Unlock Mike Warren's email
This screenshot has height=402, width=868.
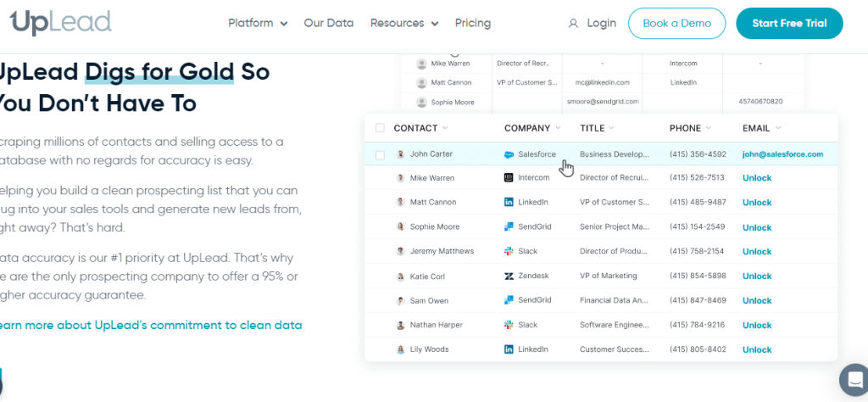[x=757, y=178]
